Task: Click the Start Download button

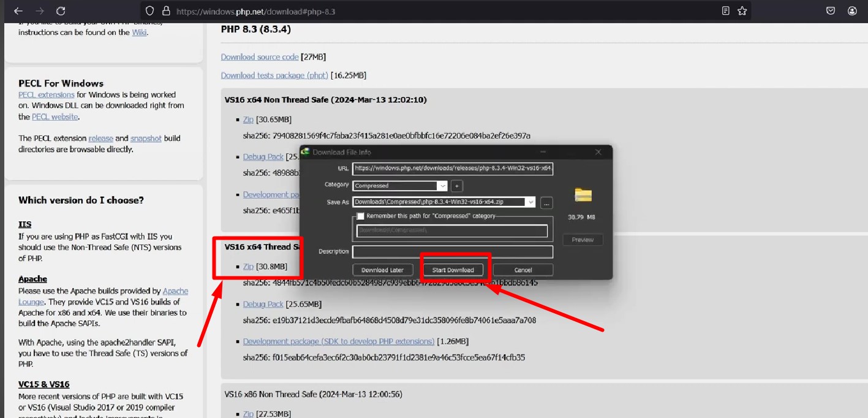Action: click(x=453, y=270)
